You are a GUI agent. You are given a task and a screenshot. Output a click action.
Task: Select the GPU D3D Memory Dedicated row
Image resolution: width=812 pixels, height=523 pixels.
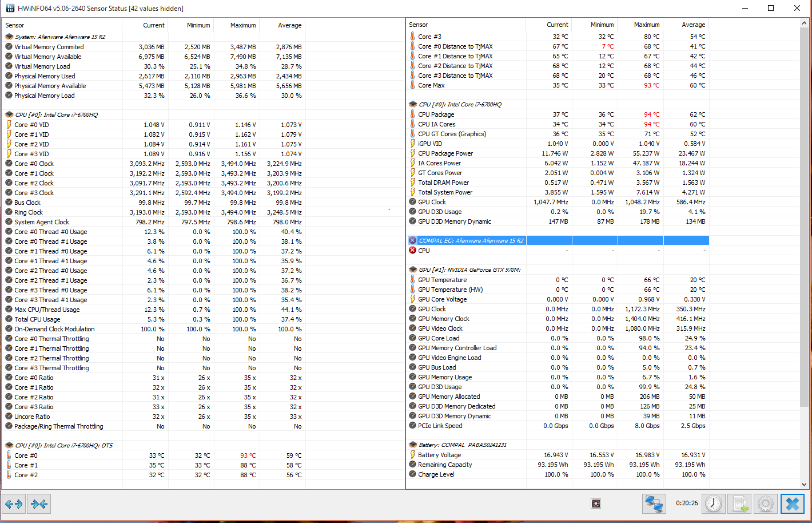pos(559,406)
